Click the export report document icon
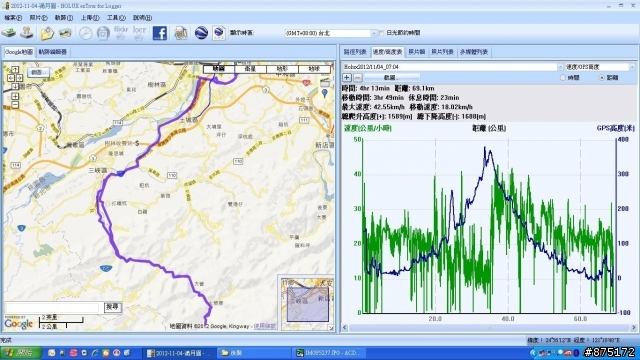Screen dimensions: 640x360 click(181, 33)
